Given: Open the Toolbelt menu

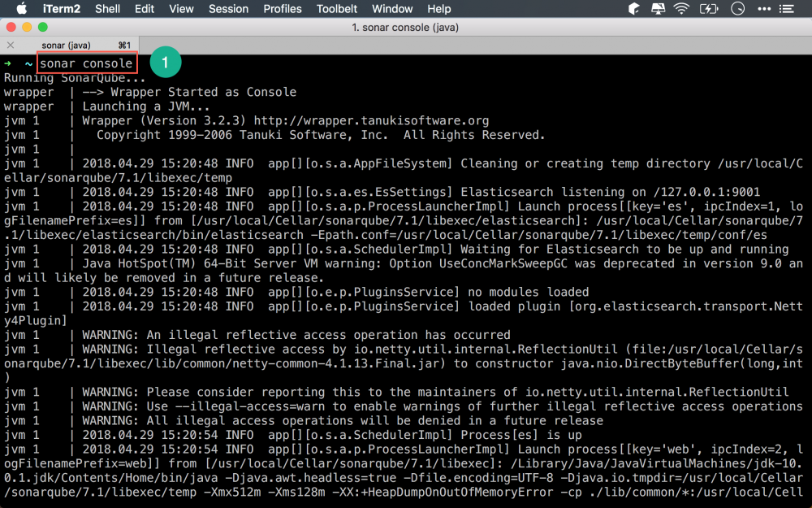Looking at the screenshot, I should click(x=337, y=9).
